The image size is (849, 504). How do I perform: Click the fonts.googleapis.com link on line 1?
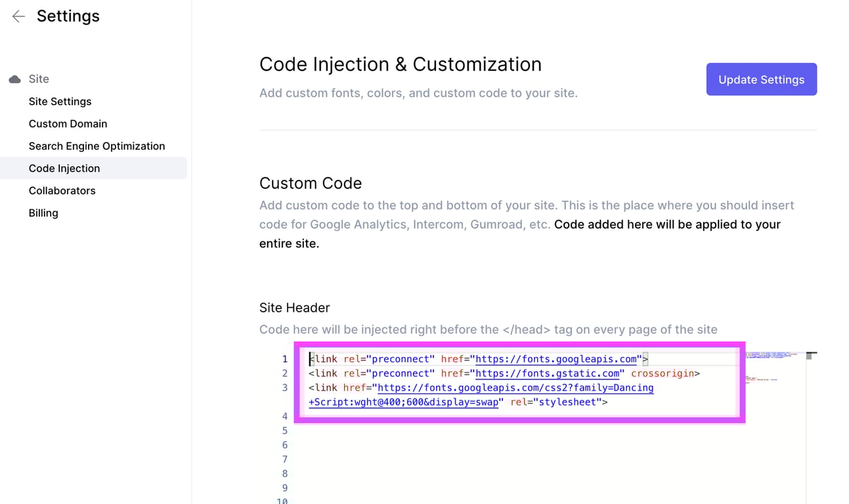click(556, 359)
